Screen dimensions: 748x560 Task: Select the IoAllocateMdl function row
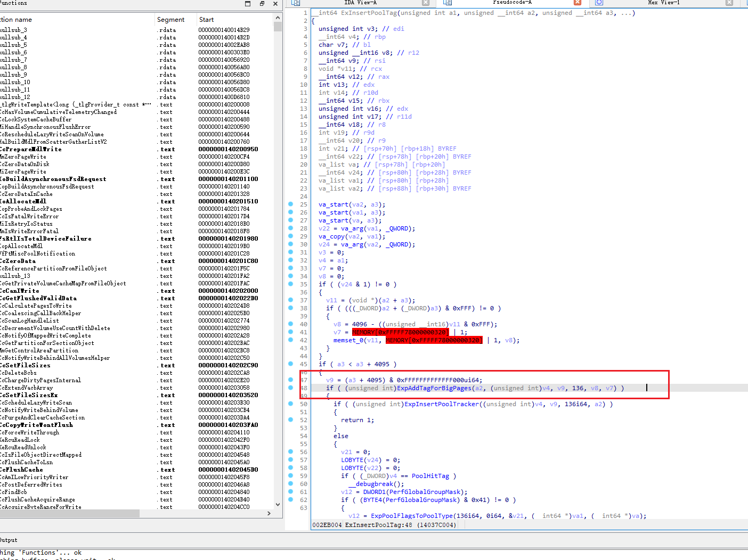pyautogui.click(x=136, y=202)
